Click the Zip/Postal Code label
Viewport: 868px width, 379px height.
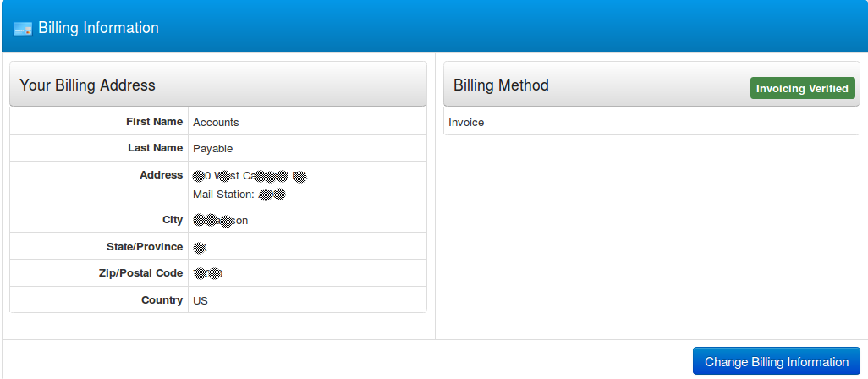[140, 273]
